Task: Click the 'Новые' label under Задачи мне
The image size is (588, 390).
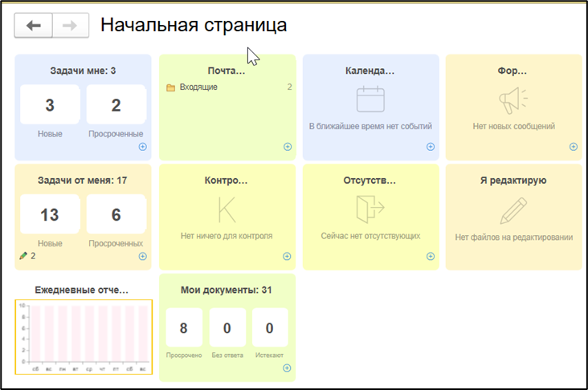Action: (x=50, y=134)
